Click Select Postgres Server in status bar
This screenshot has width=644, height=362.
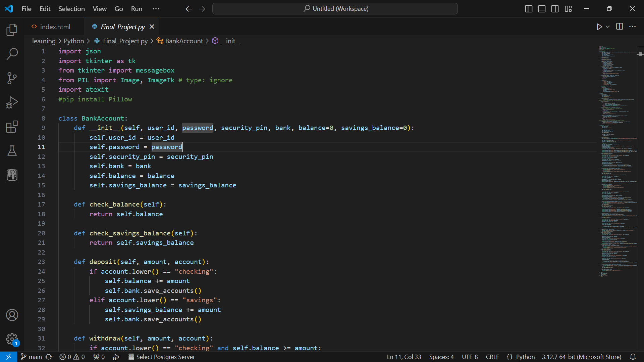162,357
